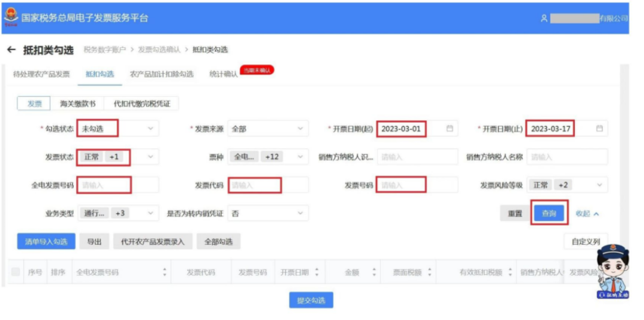This screenshot has width=644, height=320.
Task: Click the blue 查询 button
Action: click(549, 213)
